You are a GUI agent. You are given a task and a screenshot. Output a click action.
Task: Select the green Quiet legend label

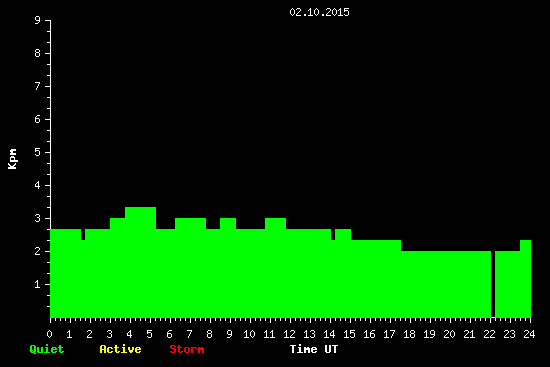(x=47, y=349)
